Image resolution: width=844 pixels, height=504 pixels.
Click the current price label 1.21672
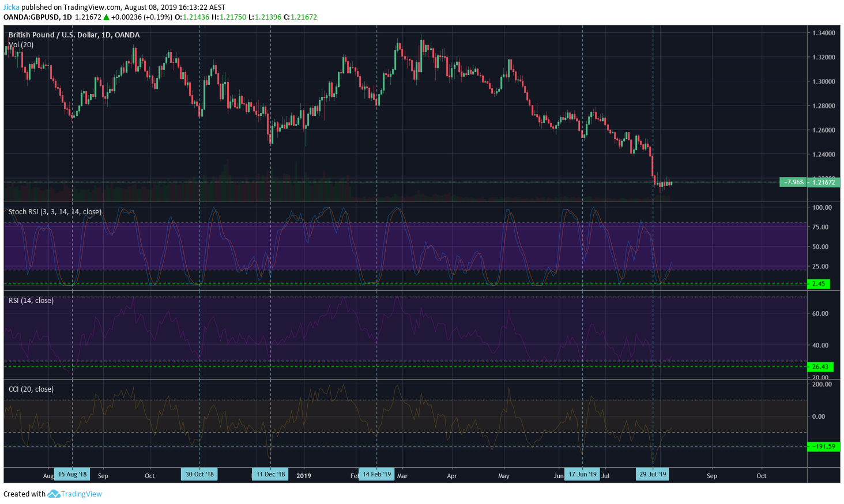pos(823,182)
